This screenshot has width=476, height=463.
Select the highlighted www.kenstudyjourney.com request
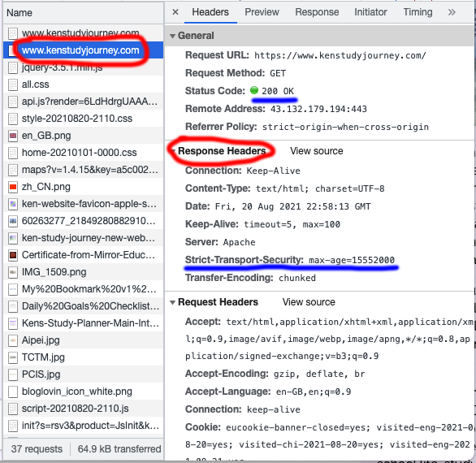[84, 50]
